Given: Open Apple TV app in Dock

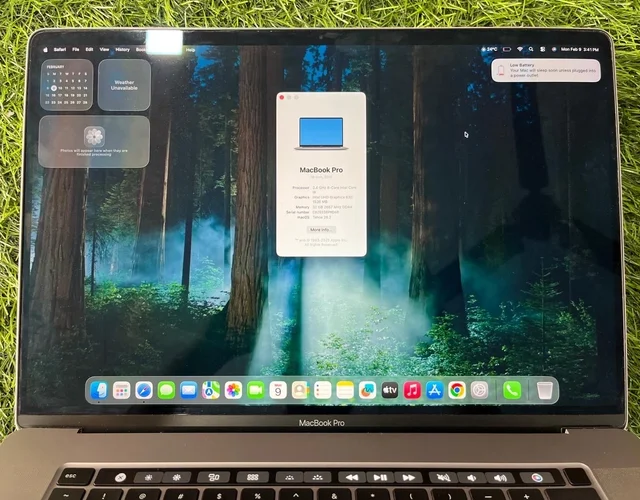Looking at the screenshot, I should coord(390,391).
